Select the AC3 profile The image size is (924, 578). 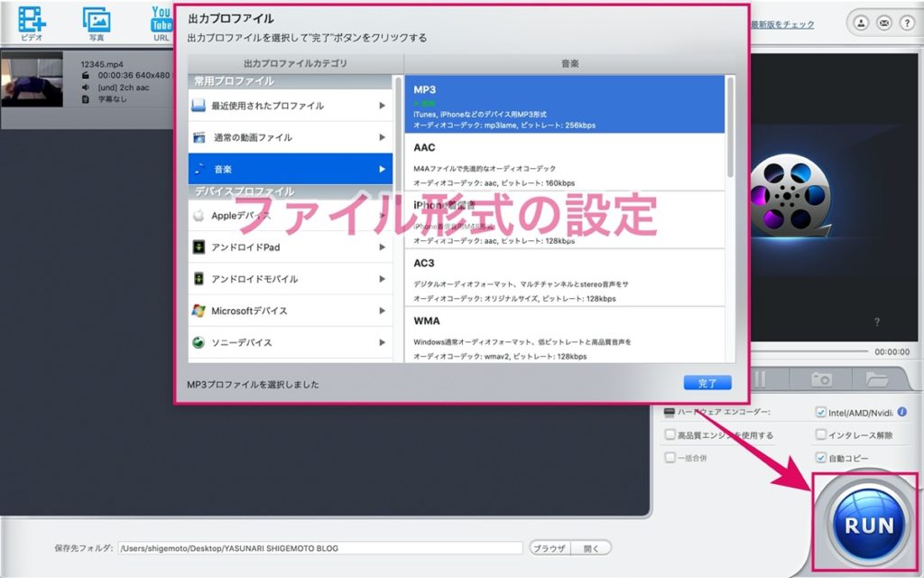pyautogui.click(x=565, y=278)
